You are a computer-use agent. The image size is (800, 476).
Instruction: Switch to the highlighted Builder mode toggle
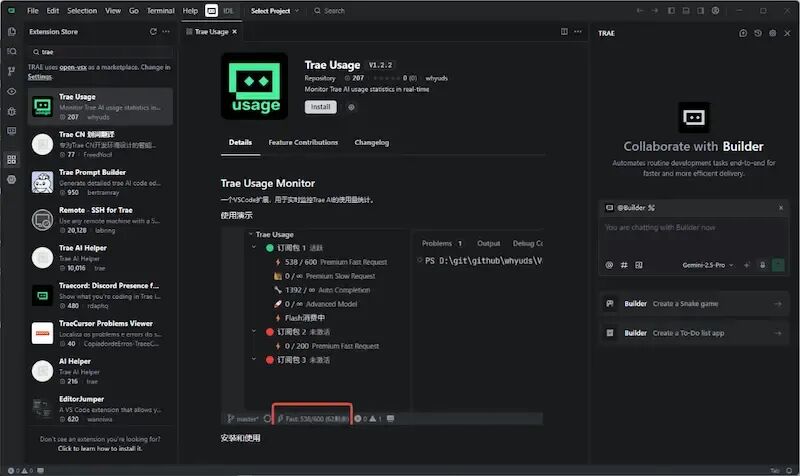(x=211, y=11)
